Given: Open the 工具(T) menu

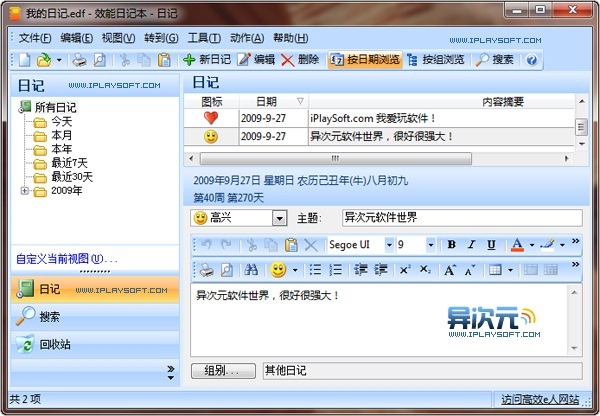Looking at the screenshot, I should point(204,38).
